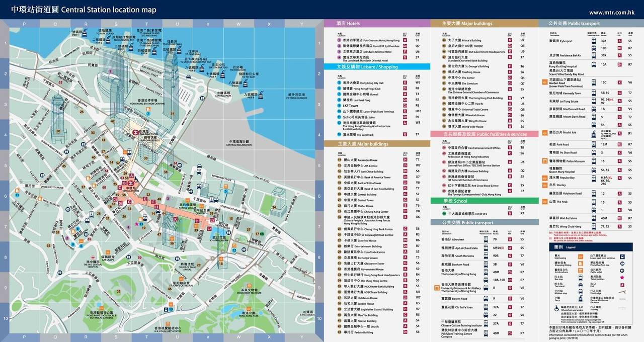Click the red Exit badge A beside Four Seasons Hotel
The image size is (644, 342).
tap(405, 40)
